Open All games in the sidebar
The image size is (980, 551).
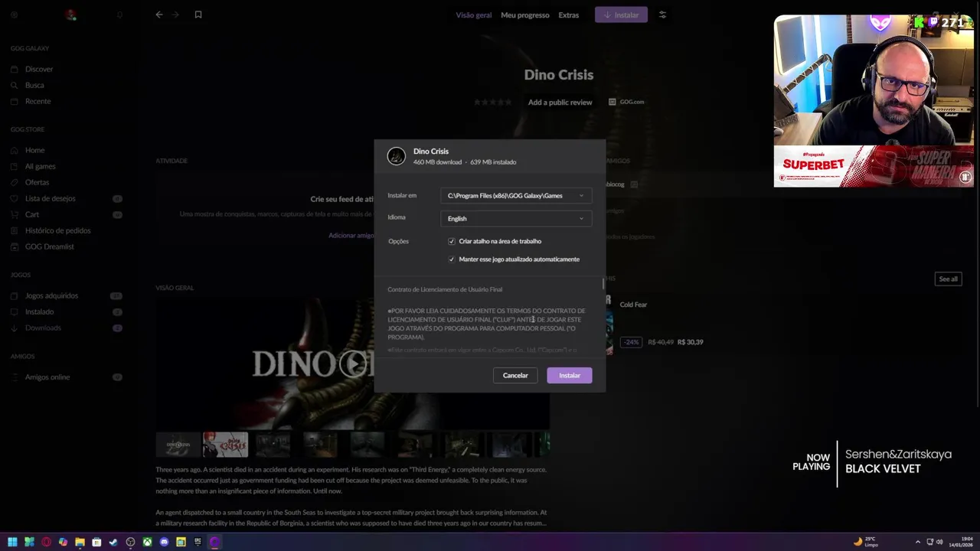click(x=40, y=166)
